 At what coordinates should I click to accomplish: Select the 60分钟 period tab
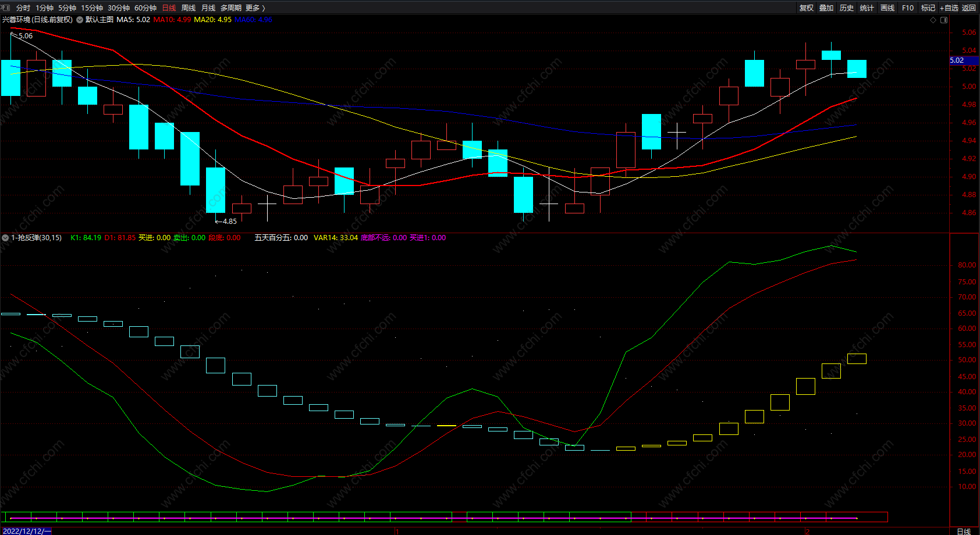point(145,8)
